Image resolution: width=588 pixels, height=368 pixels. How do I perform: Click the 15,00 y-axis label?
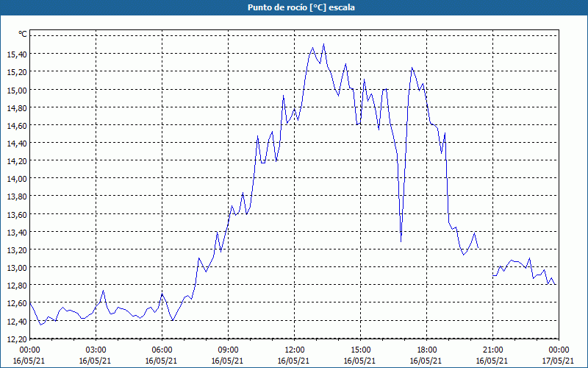pos(17,90)
